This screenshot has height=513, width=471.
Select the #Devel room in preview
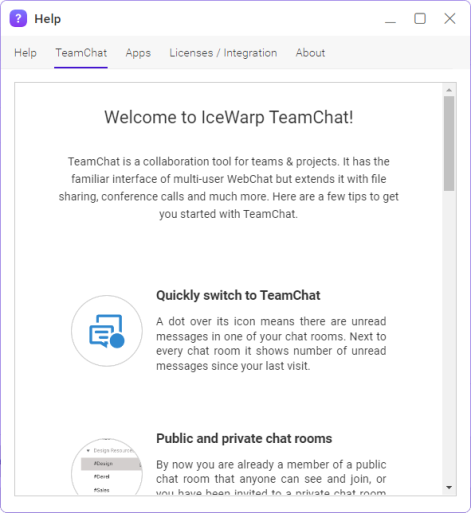(102, 477)
